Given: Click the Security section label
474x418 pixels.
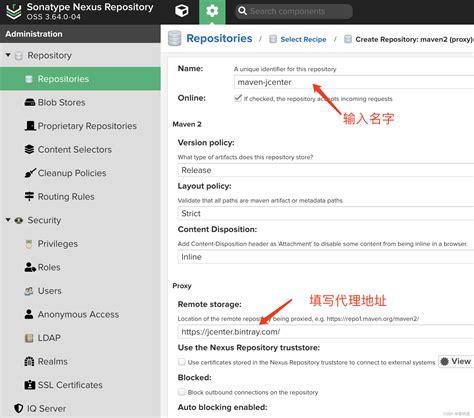Looking at the screenshot, I should [x=44, y=220].
